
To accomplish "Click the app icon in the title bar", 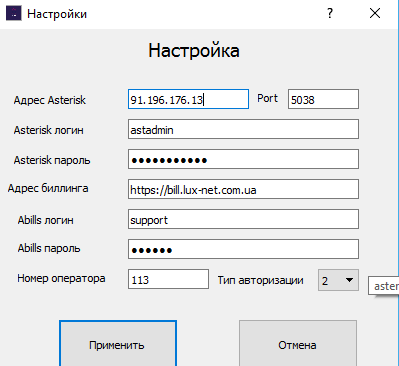I will [14, 14].
